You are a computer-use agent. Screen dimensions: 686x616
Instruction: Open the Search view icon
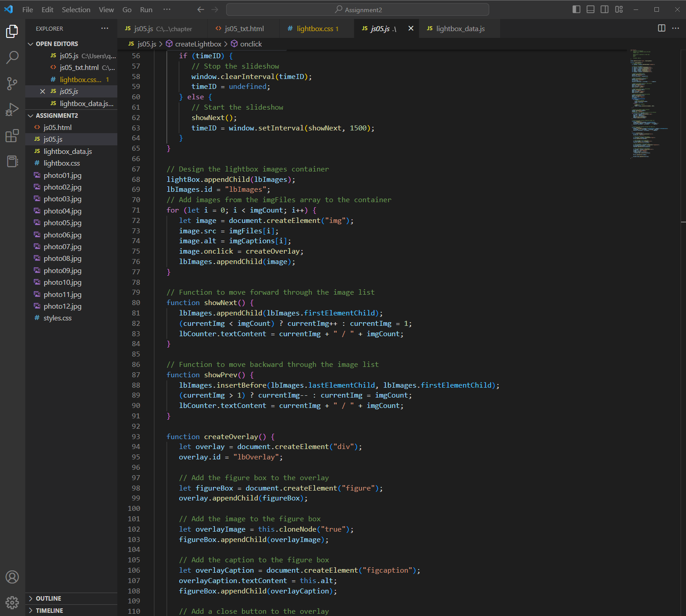12,57
